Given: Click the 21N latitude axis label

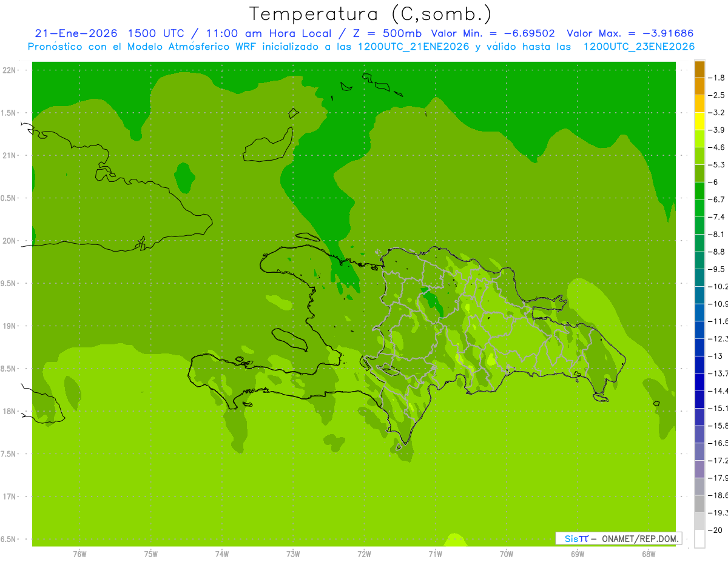Looking at the screenshot, I should point(10,156).
